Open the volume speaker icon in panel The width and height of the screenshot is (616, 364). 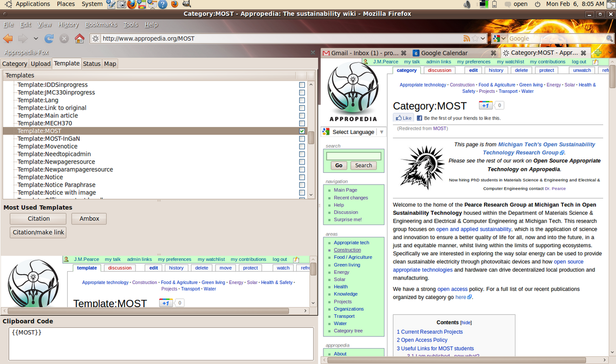click(467, 4)
